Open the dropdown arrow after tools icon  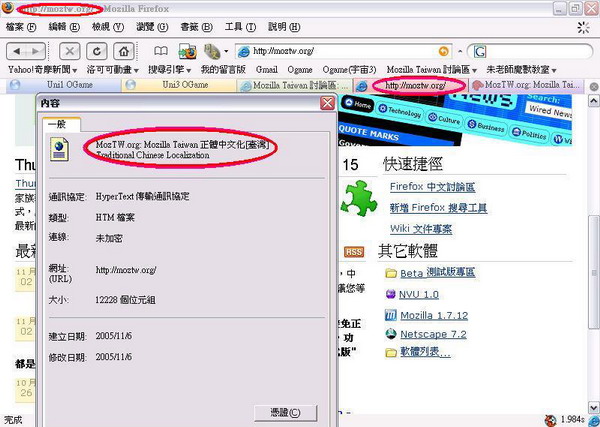(x=226, y=51)
